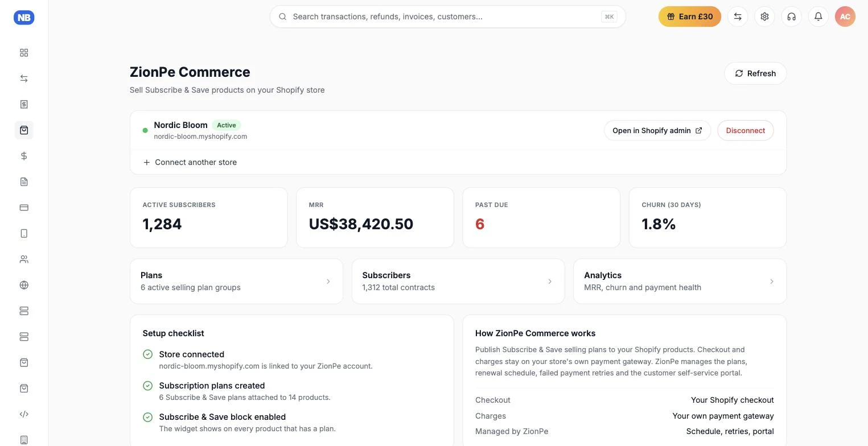Click the plus icon beside Connect another store
The image size is (868, 446).
click(146, 162)
